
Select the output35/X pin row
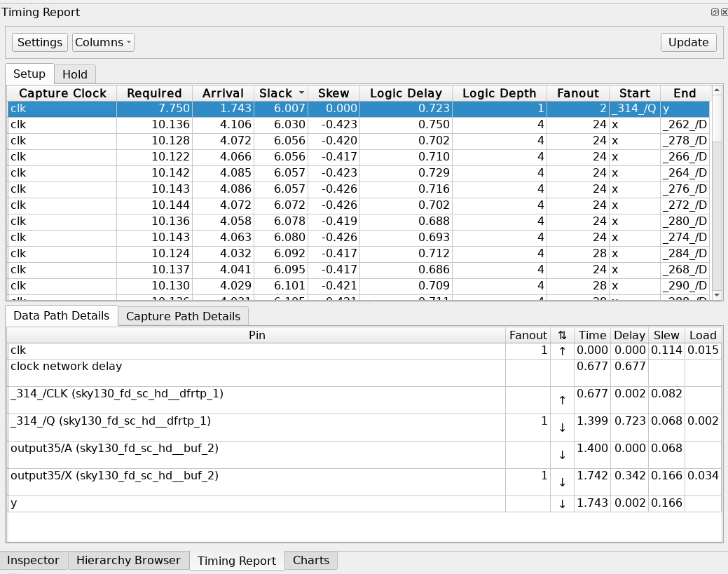(364, 482)
